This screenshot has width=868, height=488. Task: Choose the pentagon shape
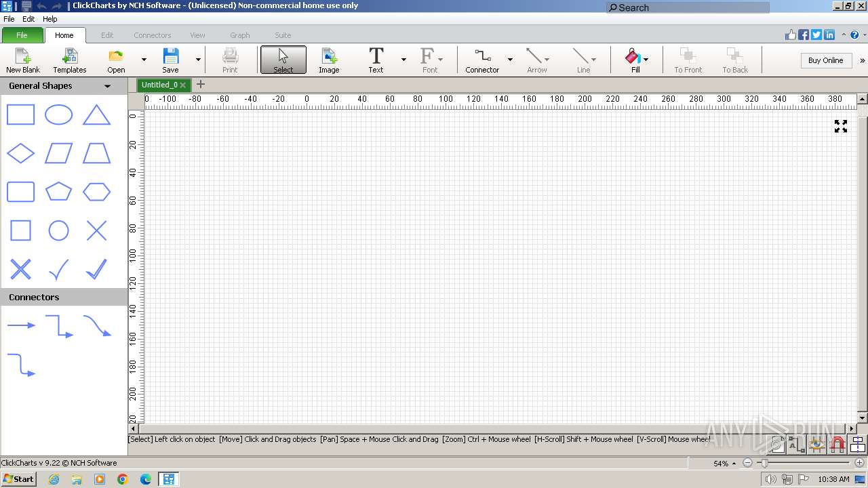pos(58,192)
